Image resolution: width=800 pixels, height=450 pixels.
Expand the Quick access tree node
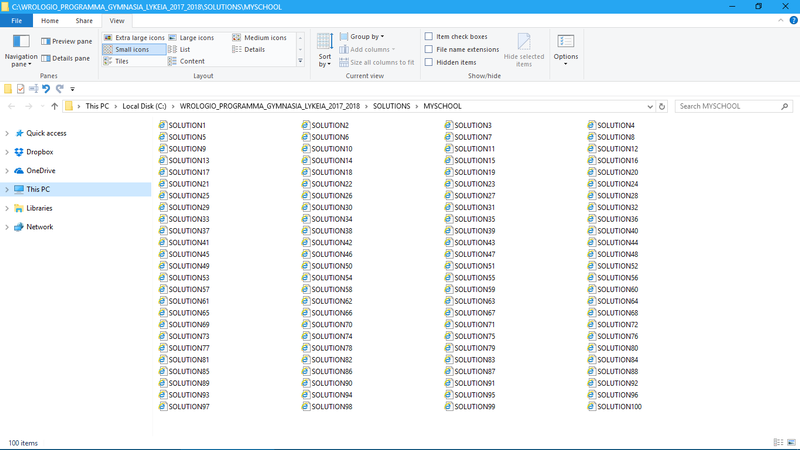coord(7,133)
